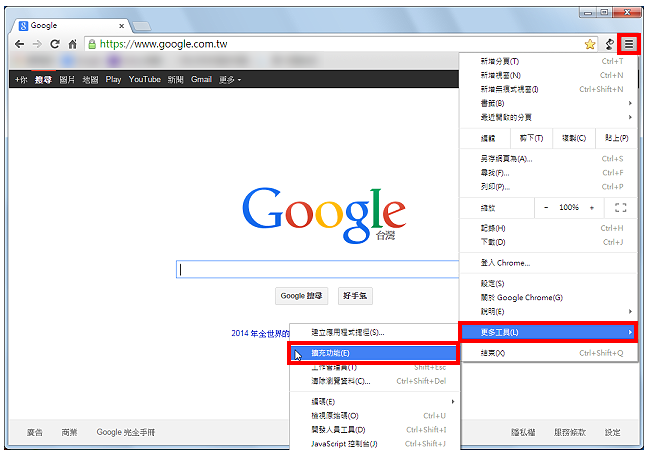Select 檢視原始碼(O) view source
This screenshot has width=654, height=457.
(x=375, y=416)
